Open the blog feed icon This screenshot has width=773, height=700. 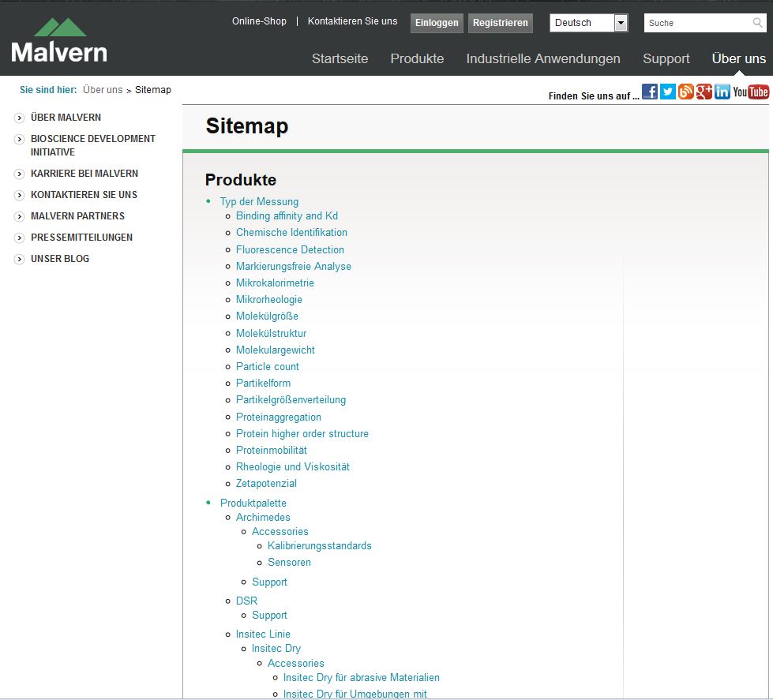pyautogui.click(x=685, y=92)
